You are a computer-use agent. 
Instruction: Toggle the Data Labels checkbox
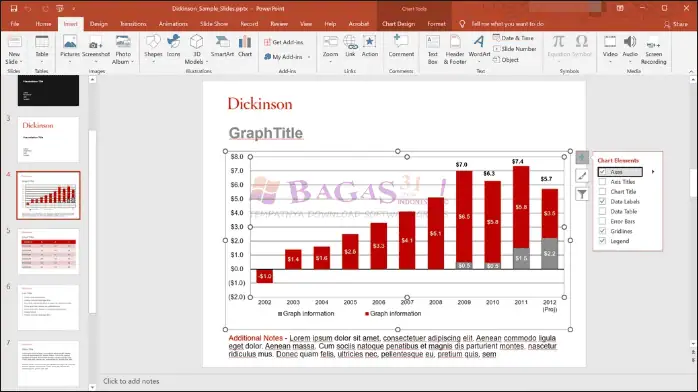602,202
